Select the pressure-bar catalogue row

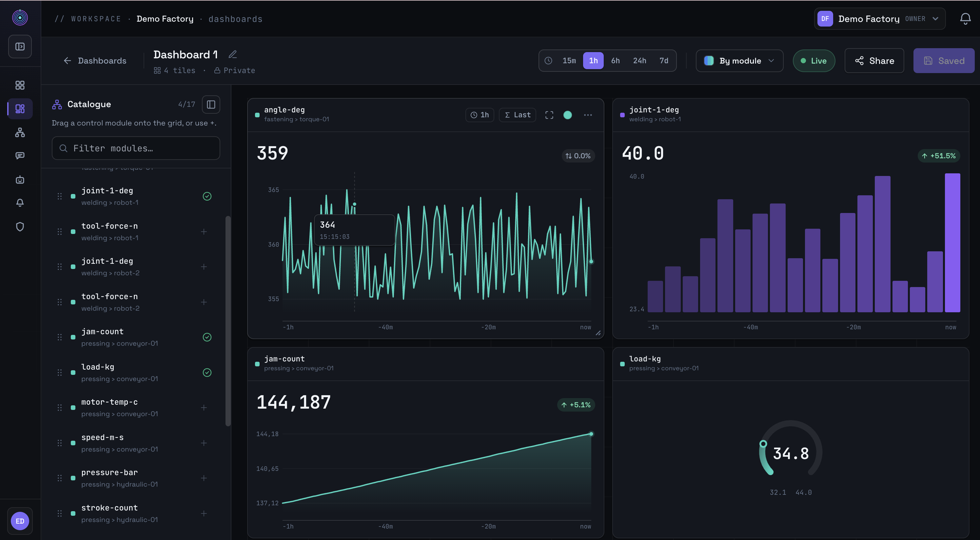[136, 478]
